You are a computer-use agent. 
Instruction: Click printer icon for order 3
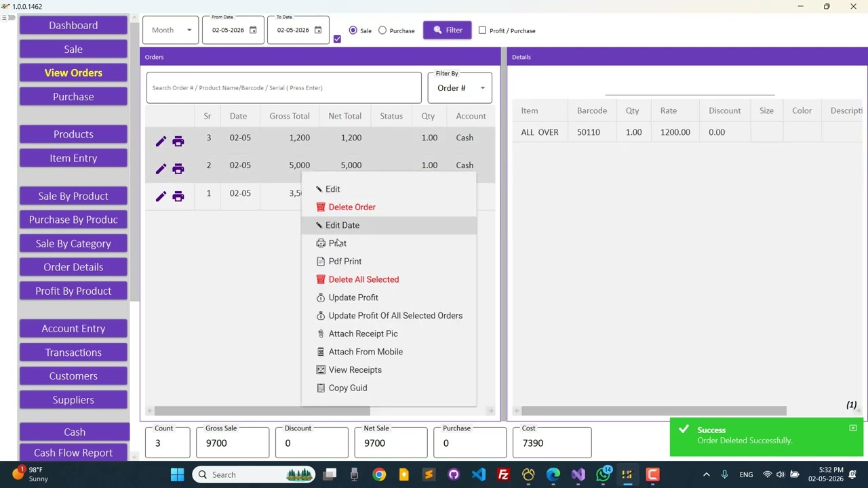pyautogui.click(x=178, y=141)
